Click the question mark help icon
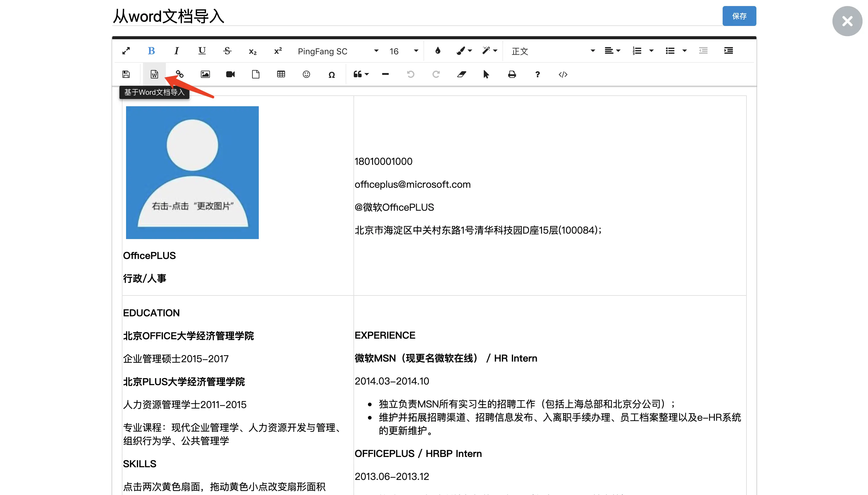The image size is (868, 495). pyautogui.click(x=537, y=75)
